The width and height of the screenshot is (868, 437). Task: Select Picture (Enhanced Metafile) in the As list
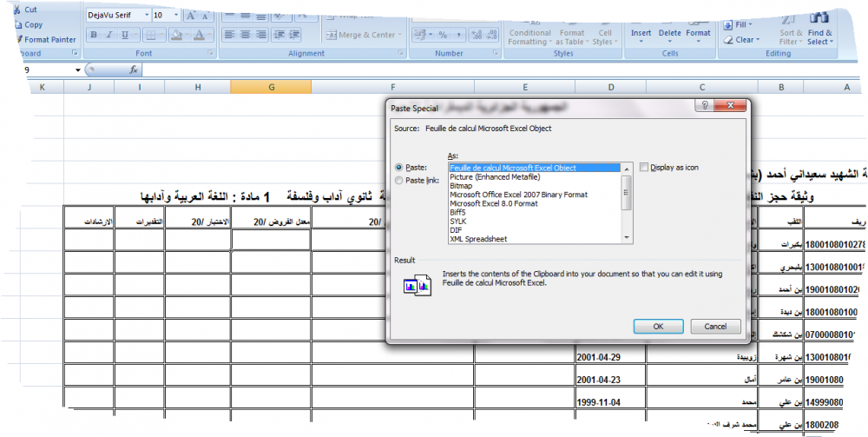pyautogui.click(x=495, y=177)
